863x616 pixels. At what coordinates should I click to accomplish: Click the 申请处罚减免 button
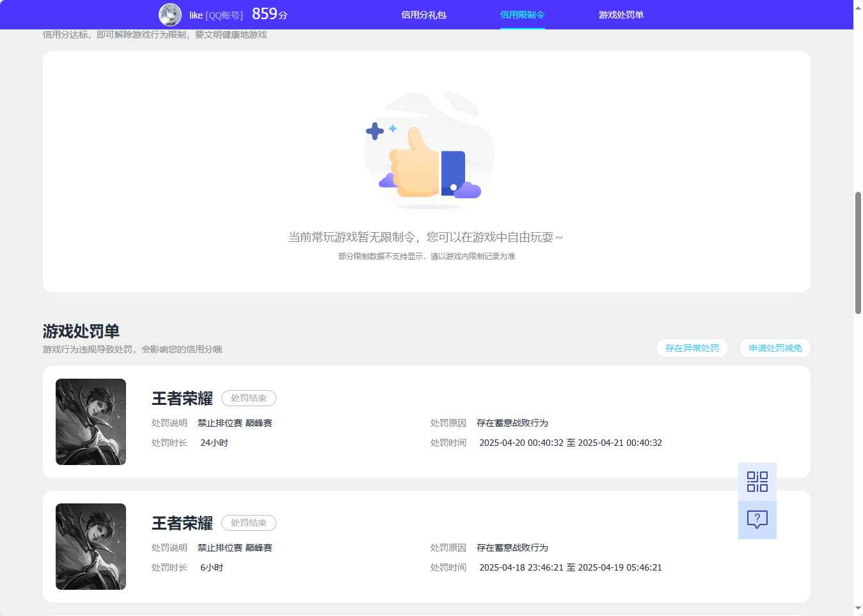coord(775,348)
